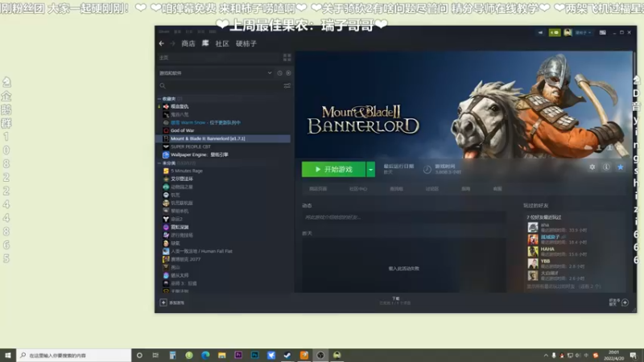The image size is (644, 362).
Task: Click the recent activity clock icon
Action: (x=279, y=73)
